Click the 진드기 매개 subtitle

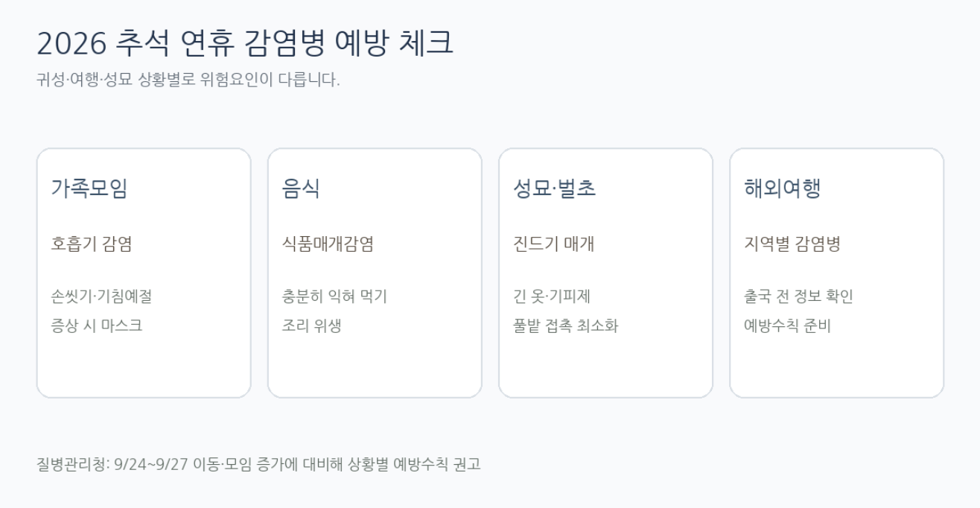pyautogui.click(x=553, y=244)
